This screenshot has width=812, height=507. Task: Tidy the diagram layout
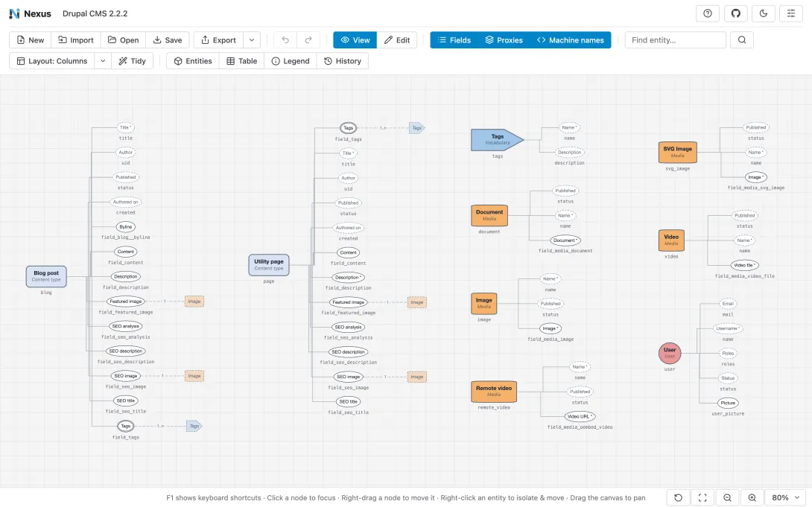(x=132, y=61)
